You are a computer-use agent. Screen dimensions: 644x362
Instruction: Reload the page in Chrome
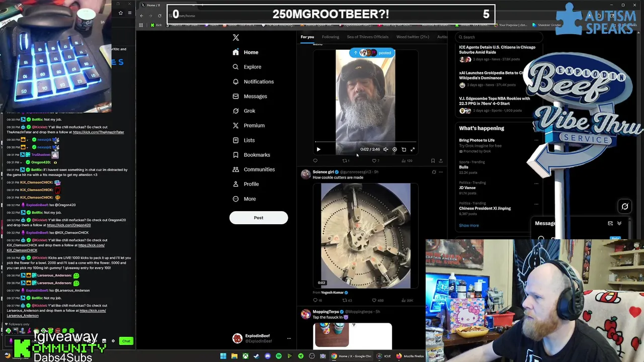coord(159,16)
